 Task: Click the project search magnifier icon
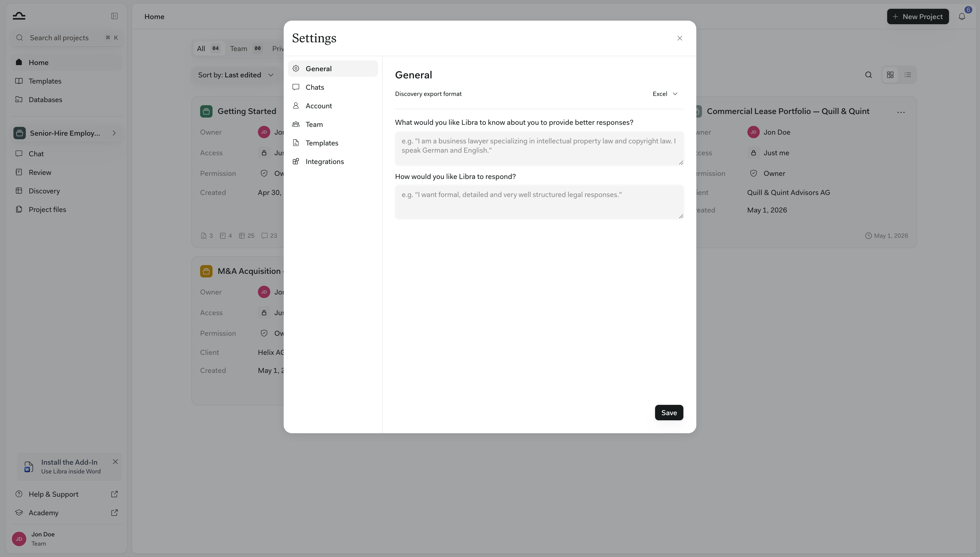pos(869,75)
